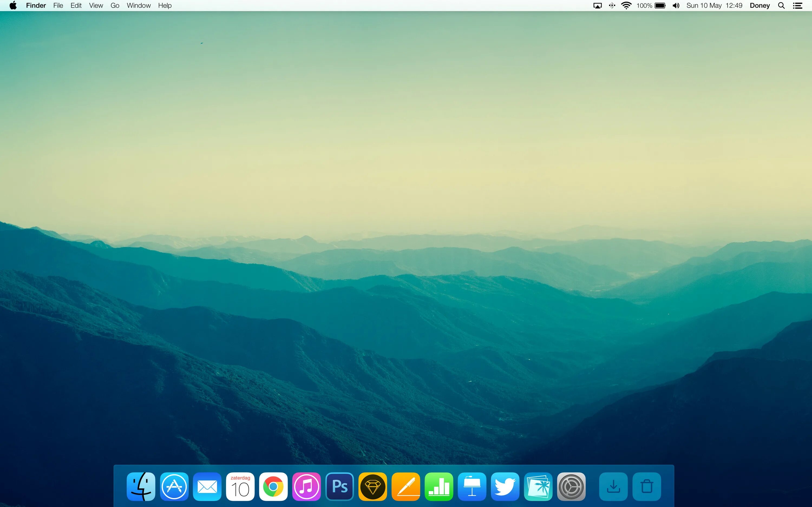Launch Google Chrome from the dock
The width and height of the screenshot is (812, 507).
pos(273,486)
